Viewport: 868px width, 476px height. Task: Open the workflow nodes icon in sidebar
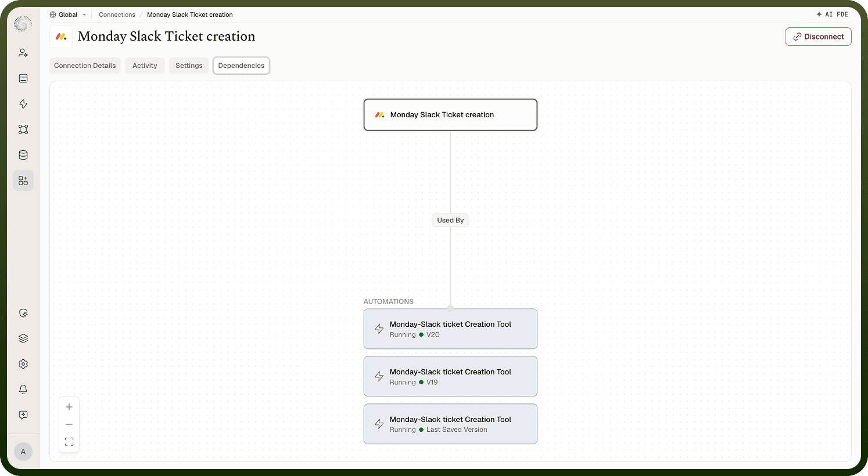coord(23,129)
